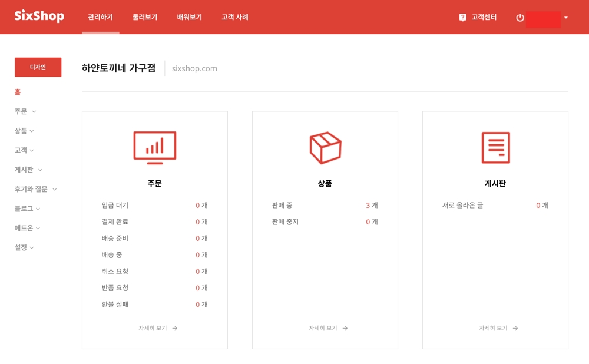Select 홈 in the sidebar
The height and width of the screenshot is (364, 589).
(x=18, y=92)
